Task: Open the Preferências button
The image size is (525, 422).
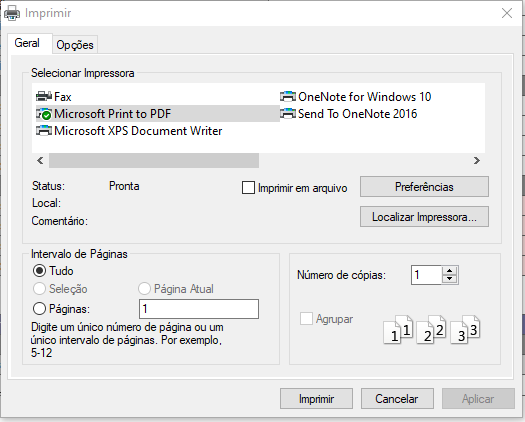Action: pyautogui.click(x=424, y=187)
